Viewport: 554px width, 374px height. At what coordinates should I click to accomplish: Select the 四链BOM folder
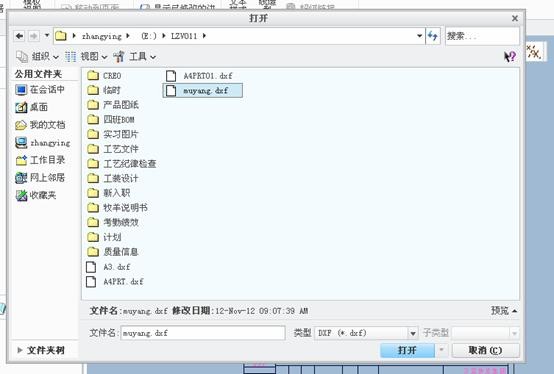(x=111, y=120)
